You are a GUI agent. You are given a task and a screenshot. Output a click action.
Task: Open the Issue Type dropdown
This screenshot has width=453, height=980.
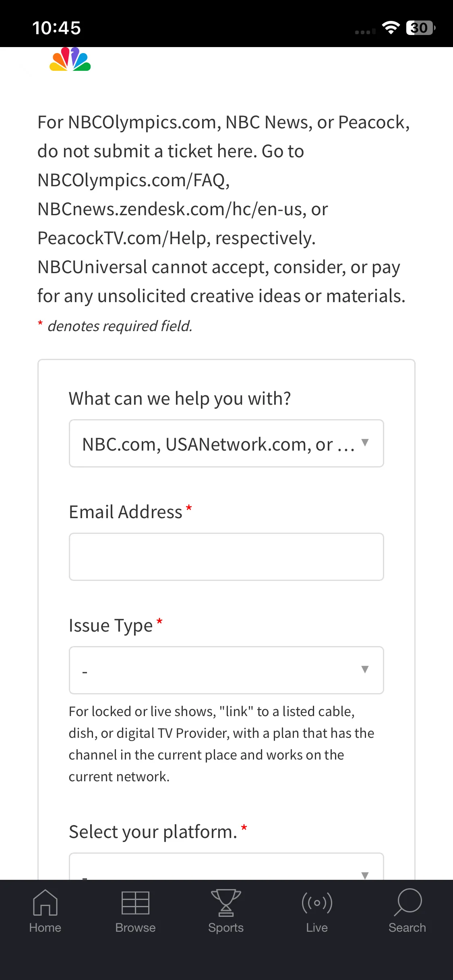(x=226, y=670)
